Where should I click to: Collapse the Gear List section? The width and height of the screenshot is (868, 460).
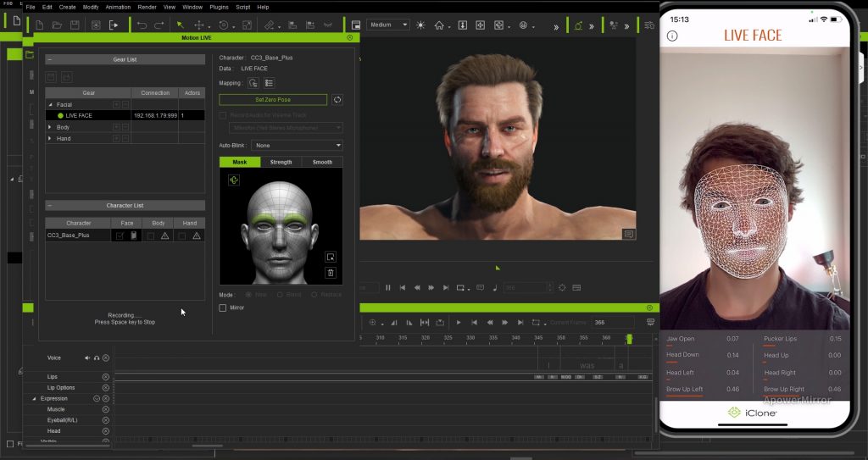[49, 59]
